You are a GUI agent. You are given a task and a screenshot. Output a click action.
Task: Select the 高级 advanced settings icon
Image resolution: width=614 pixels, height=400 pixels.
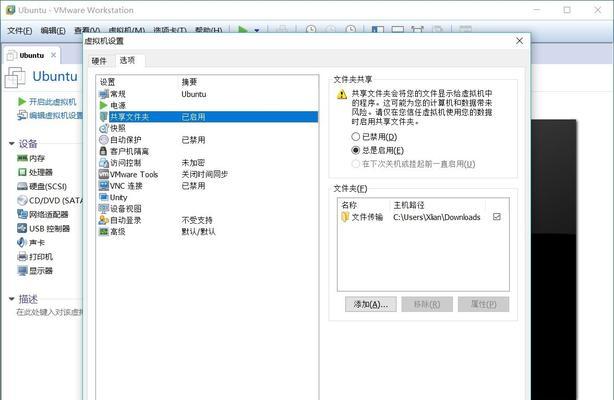104,232
